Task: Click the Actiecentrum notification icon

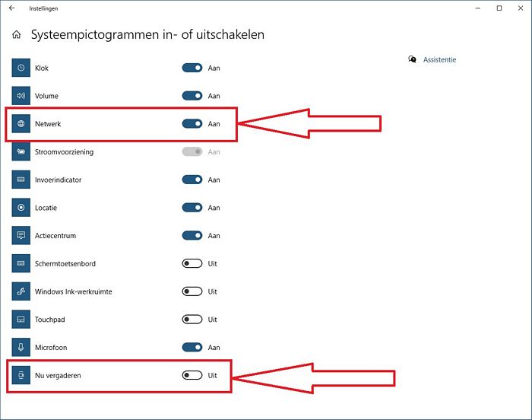Action: pyautogui.click(x=21, y=235)
